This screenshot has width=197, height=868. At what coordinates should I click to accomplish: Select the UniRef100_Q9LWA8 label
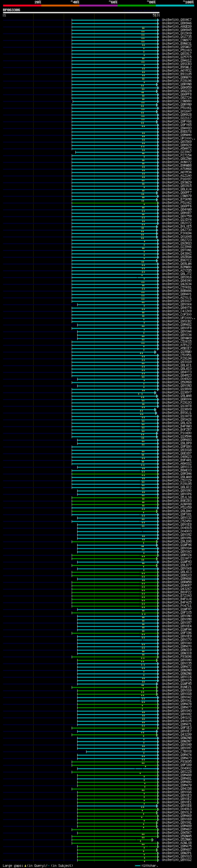click(x=176, y=396)
